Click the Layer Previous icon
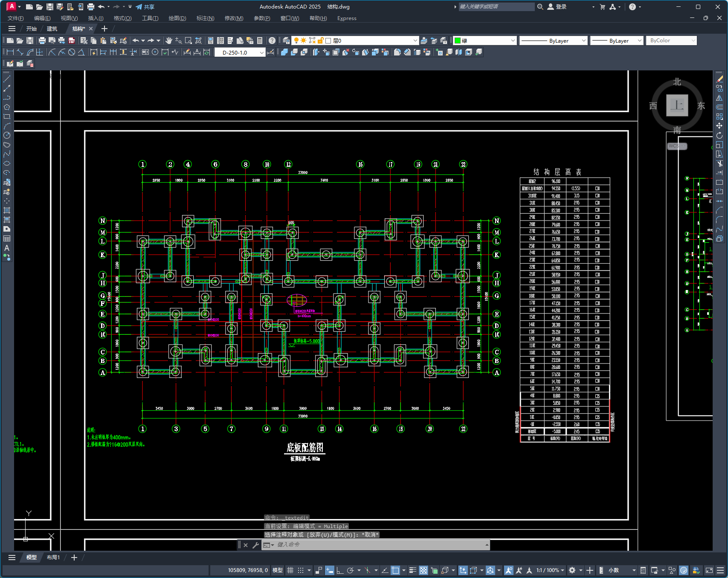 point(434,41)
